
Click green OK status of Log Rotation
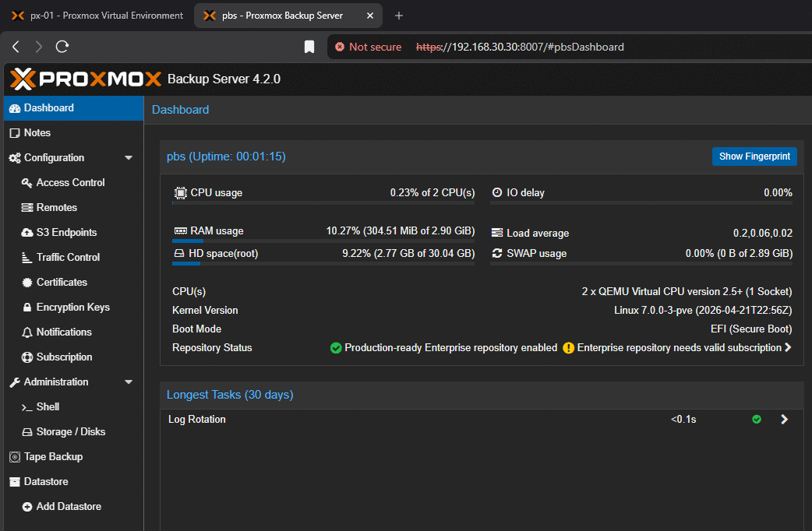pos(757,419)
